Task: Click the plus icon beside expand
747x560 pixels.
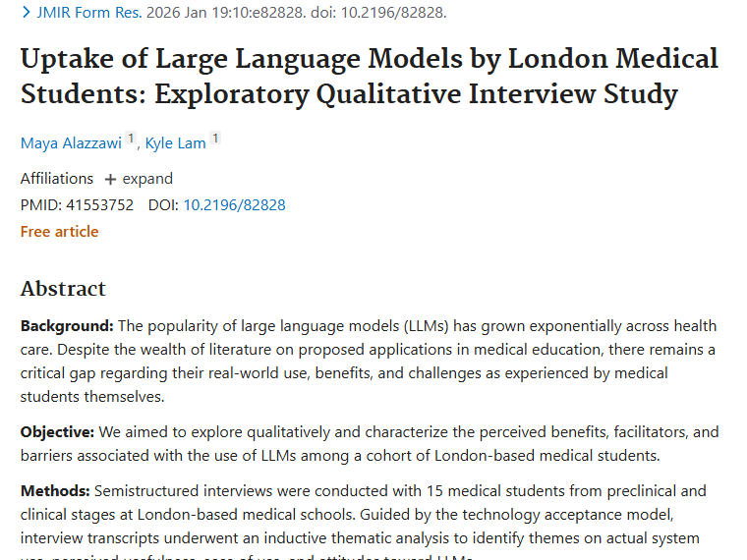Action: point(110,179)
